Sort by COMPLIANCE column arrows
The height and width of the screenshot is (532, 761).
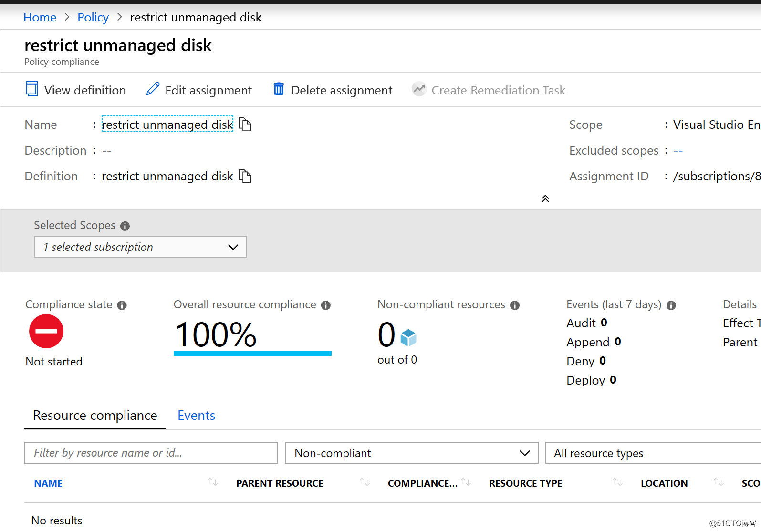pos(466,482)
